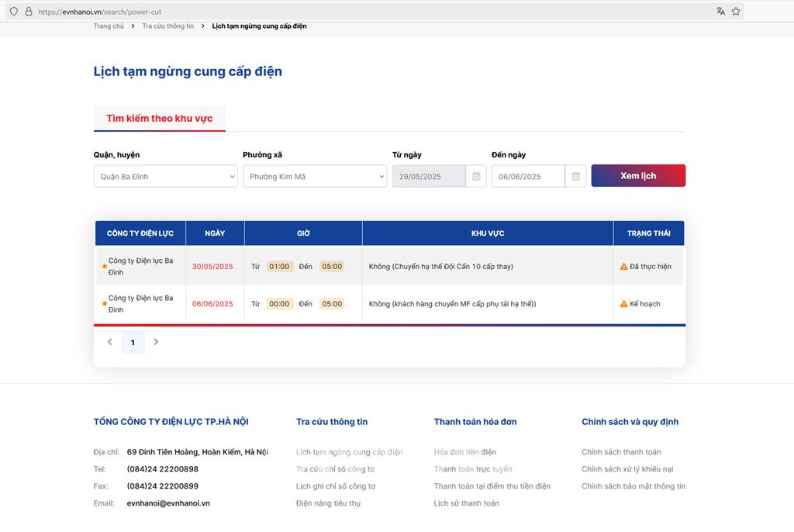Click the Trang chủ breadcrumb link

click(109, 26)
